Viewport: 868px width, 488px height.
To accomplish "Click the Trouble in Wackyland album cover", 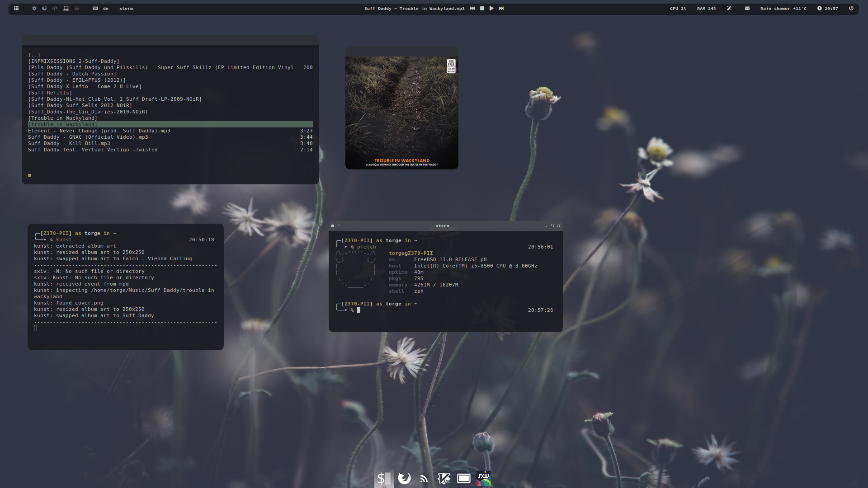I will pos(402,113).
